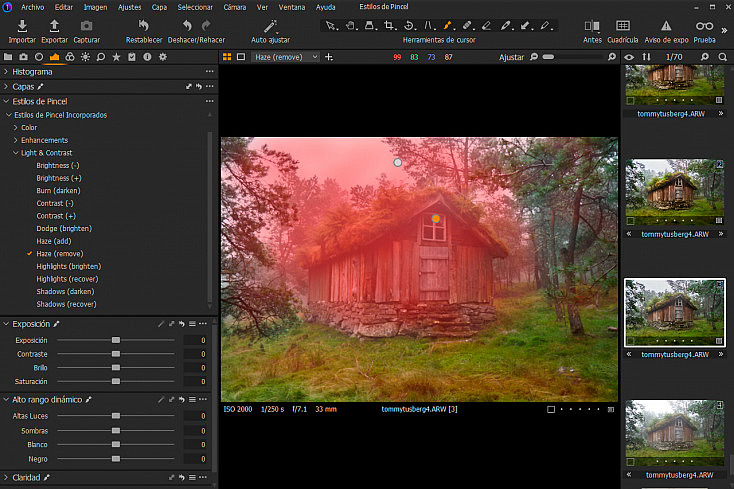Screen dimensions: 734x489
Task: Open the info (i) tool tab
Action: 147,57
